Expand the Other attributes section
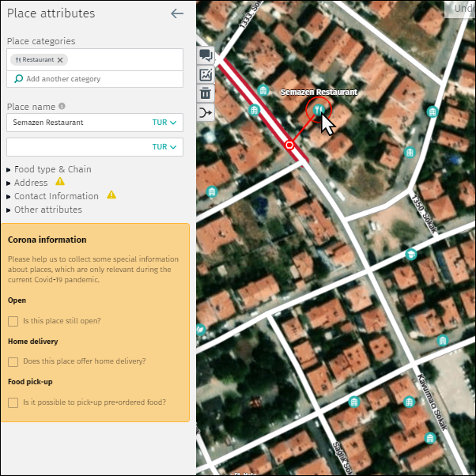This screenshot has height=476, width=476. tap(44, 210)
